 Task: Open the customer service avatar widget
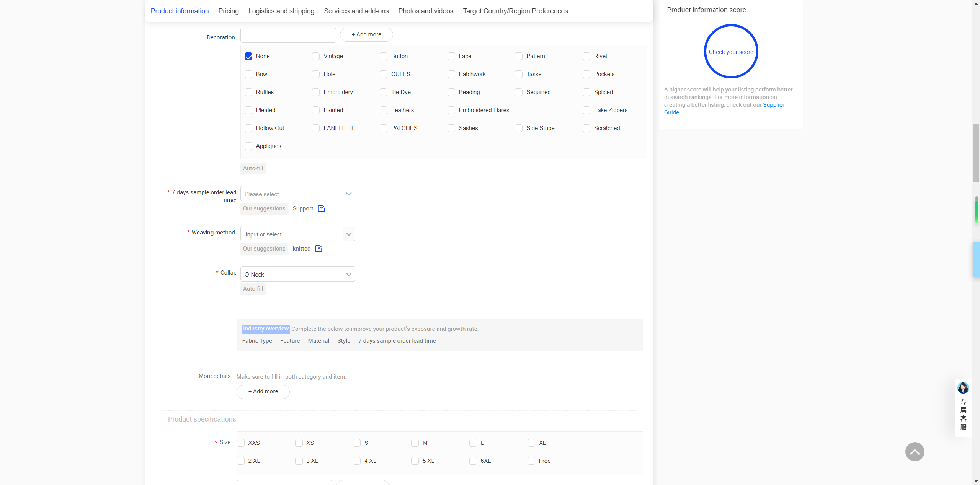[963, 388]
